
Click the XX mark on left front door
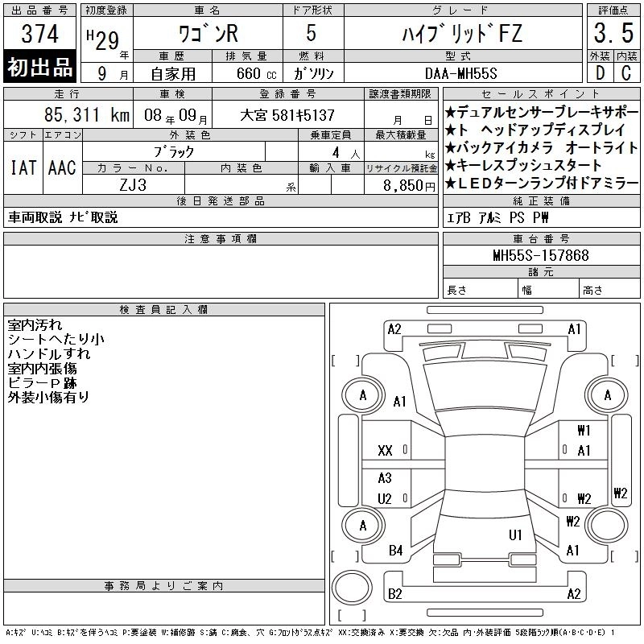tap(385, 451)
